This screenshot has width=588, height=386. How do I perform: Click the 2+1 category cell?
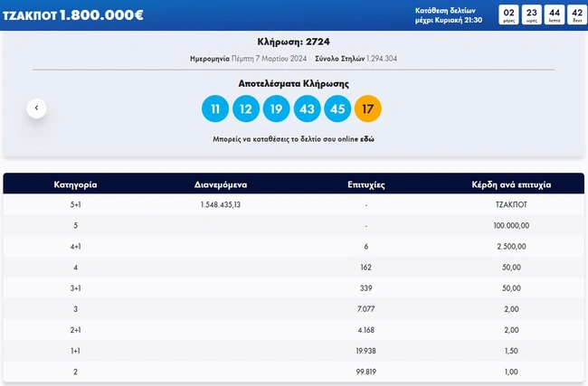click(x=75, y=330)
